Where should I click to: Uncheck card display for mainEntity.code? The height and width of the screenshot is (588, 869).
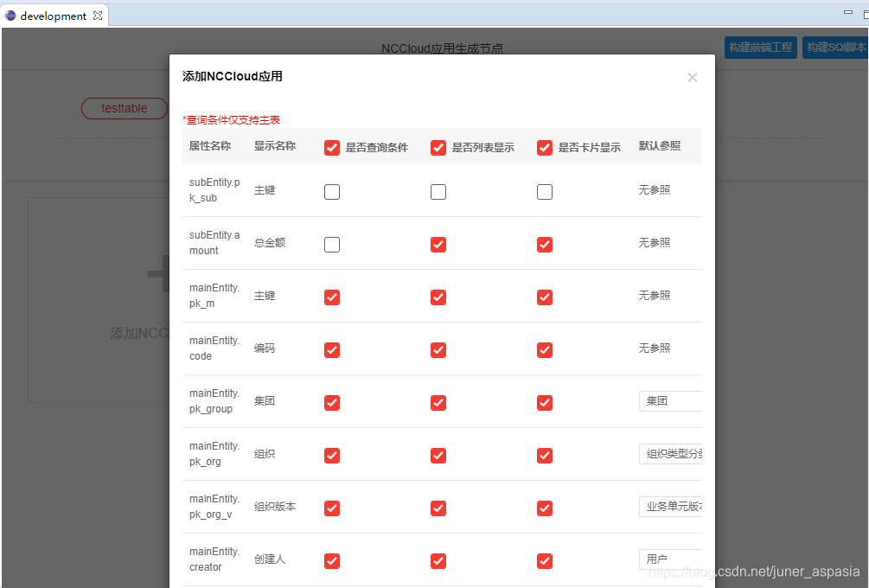pos(545,350)
